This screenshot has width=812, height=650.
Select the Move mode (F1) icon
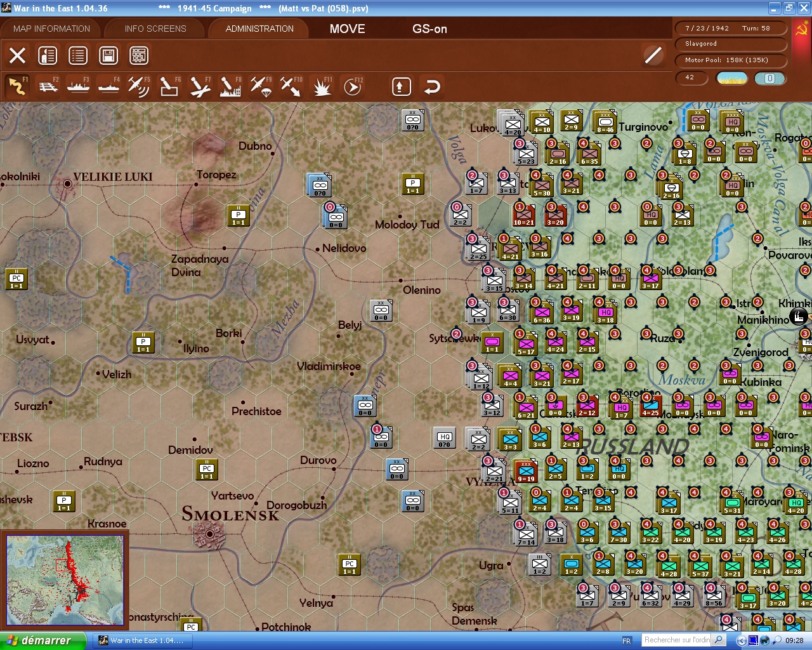[17, 86]
